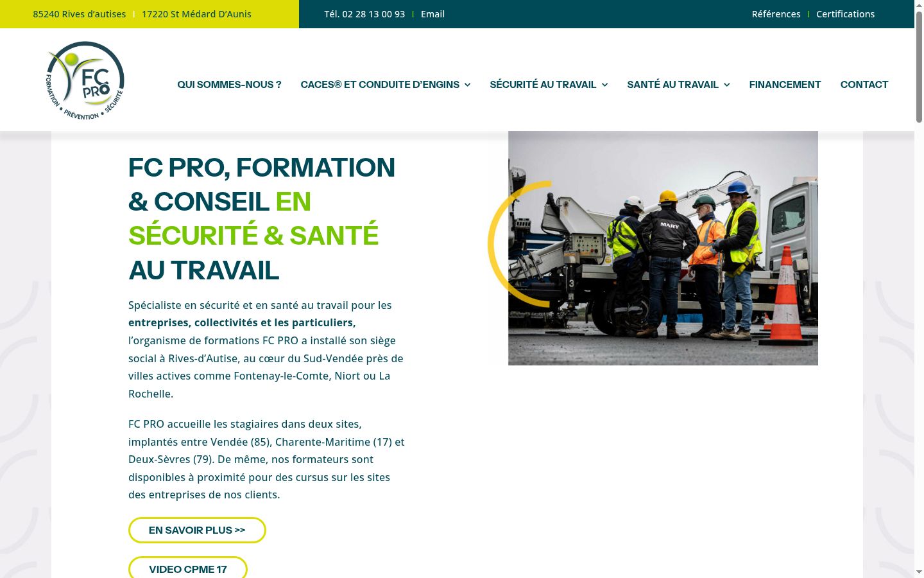Click the workers and truck photo
The image size is (924, 578).
coord(663,248)
